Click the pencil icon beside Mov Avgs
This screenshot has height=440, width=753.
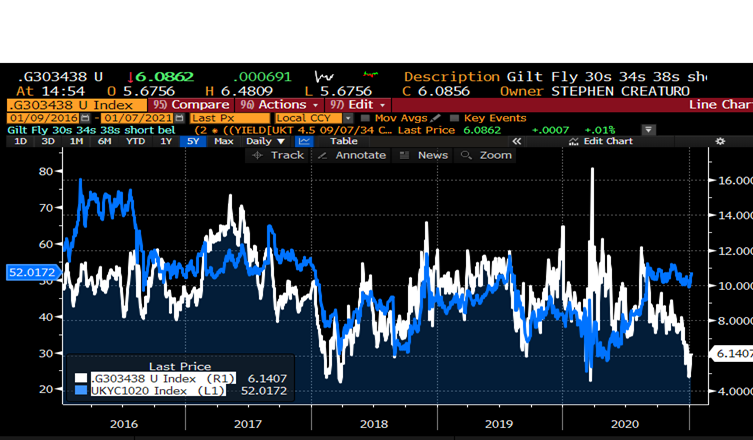coord(435,118)
